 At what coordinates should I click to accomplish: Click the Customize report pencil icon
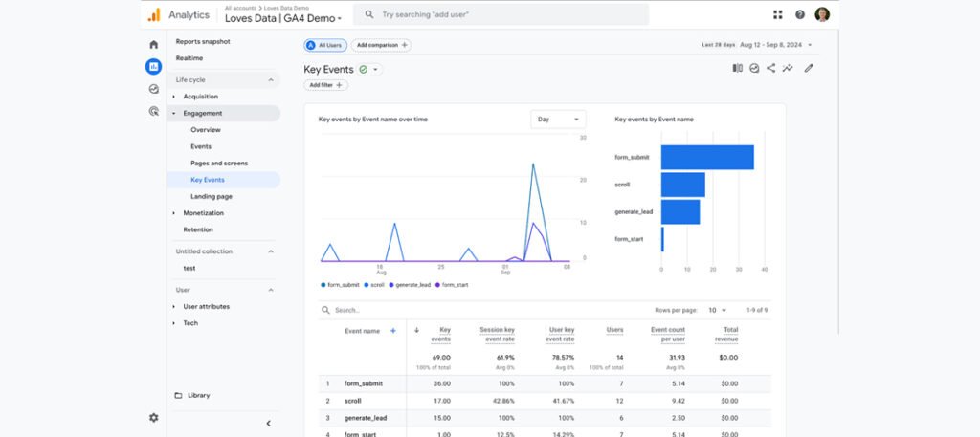(809, 69)
